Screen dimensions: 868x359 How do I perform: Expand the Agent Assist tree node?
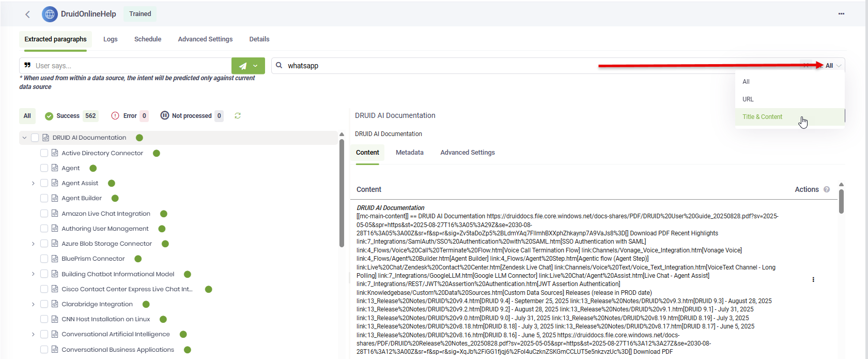click(x=33, y=183)
